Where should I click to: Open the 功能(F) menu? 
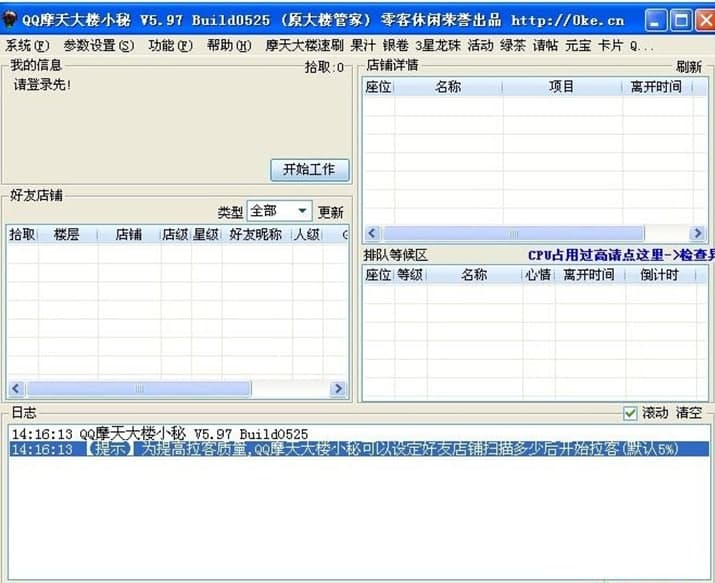[x=171, y=46]
